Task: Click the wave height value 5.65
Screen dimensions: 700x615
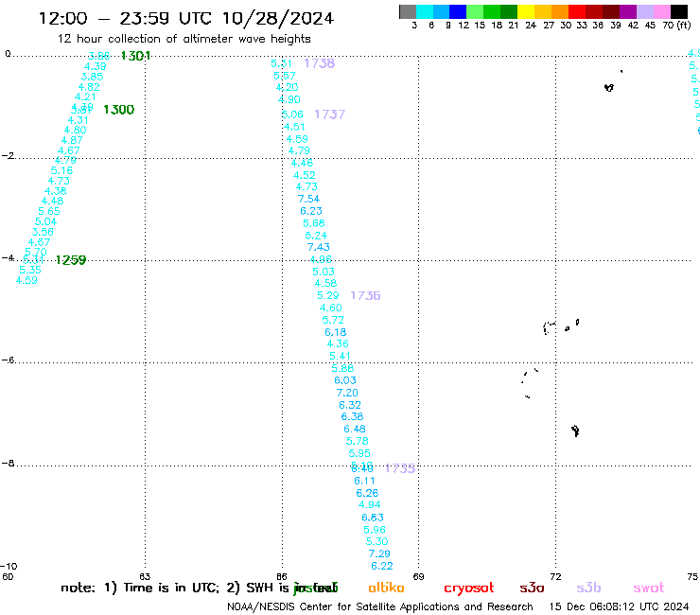Action: click(48, 211)
